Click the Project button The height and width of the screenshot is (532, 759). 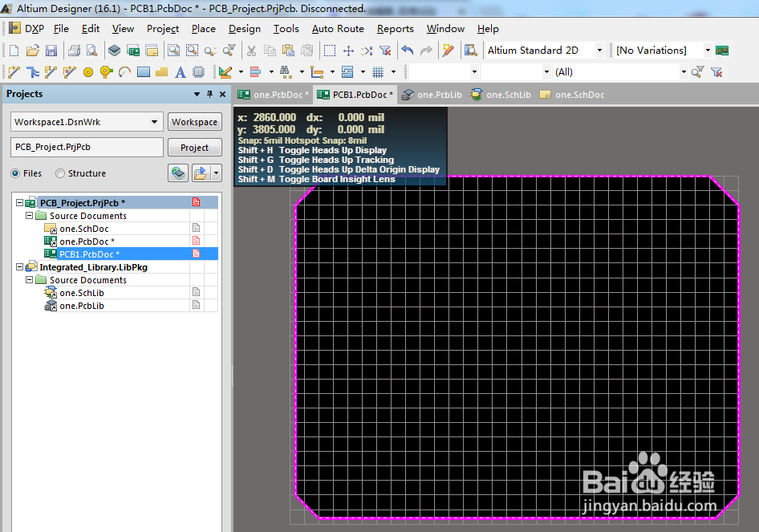(x=195, y=147)
